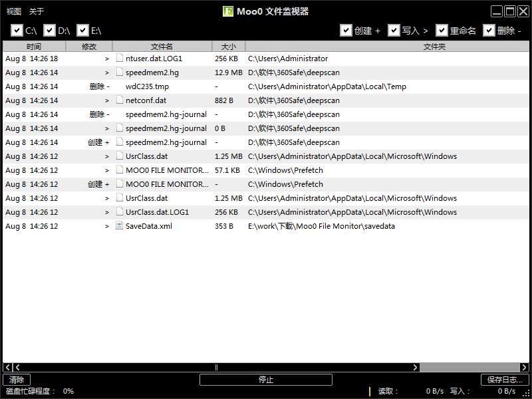Click the 清除 (Clear) button
Image resolution: width=532 pixels, height=399 pixels.
click(x=16, y=379)
